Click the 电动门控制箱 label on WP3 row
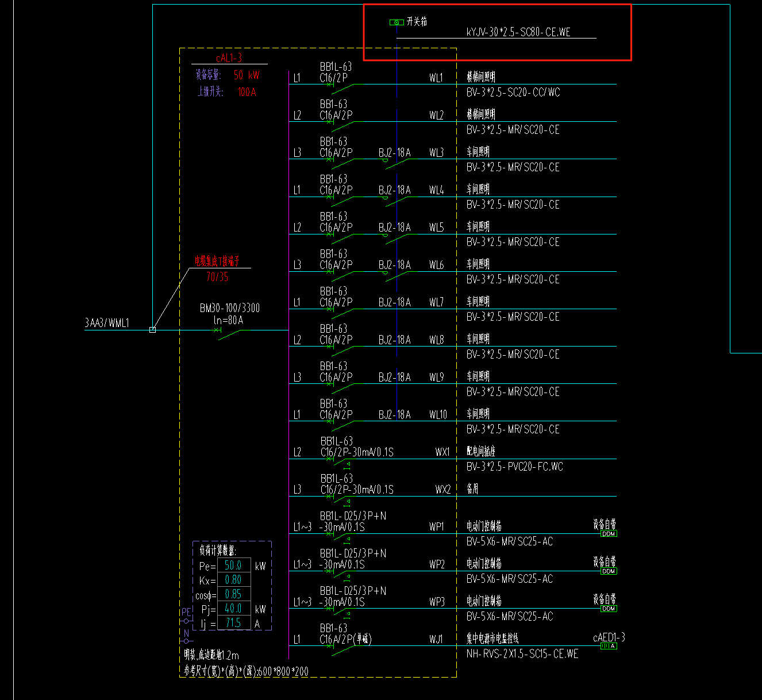 [x=484, y=601]
